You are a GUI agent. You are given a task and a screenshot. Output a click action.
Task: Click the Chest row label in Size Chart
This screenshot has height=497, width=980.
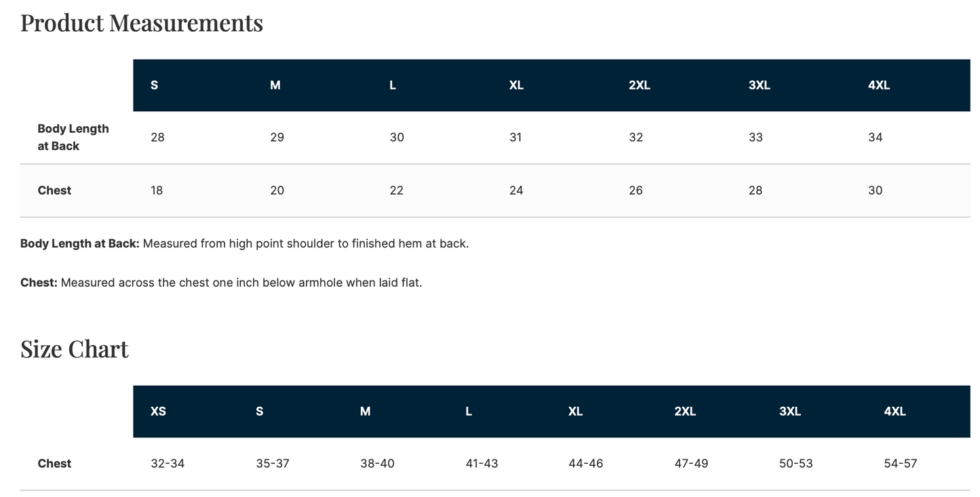pos(54,464)
